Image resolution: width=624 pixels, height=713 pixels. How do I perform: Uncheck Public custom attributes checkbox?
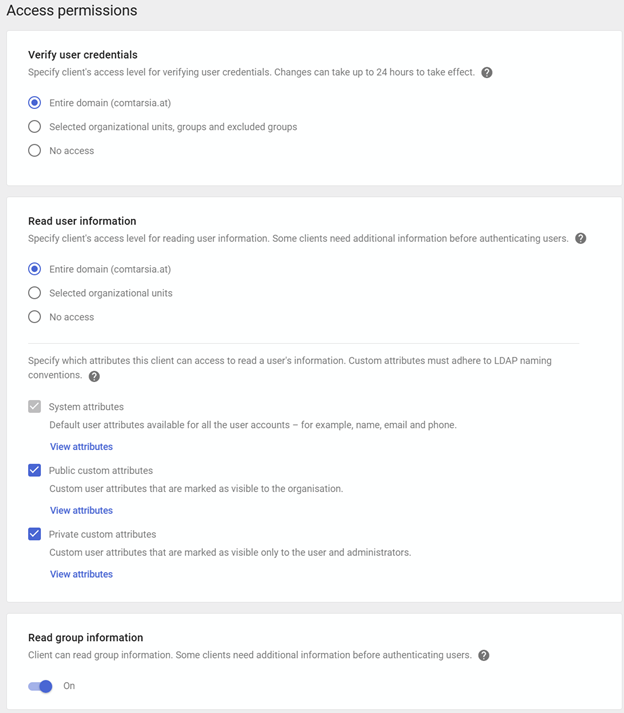[x=35, y=471]
